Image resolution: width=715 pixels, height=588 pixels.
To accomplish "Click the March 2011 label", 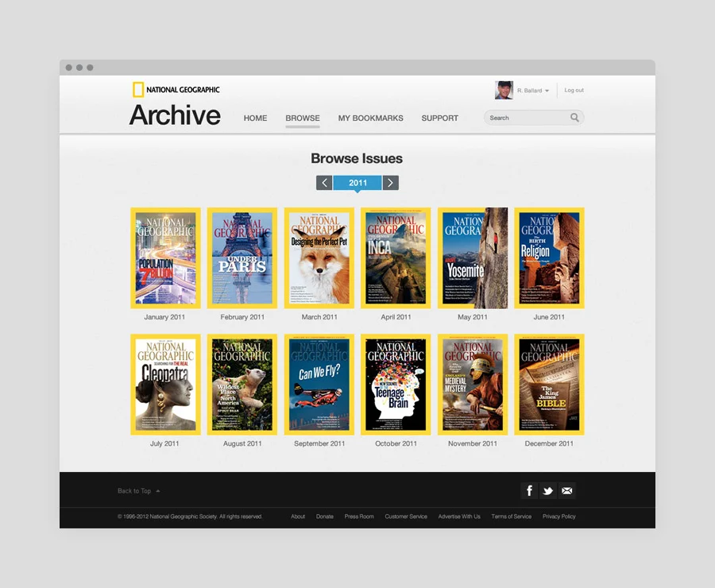I will click(319, 317).
